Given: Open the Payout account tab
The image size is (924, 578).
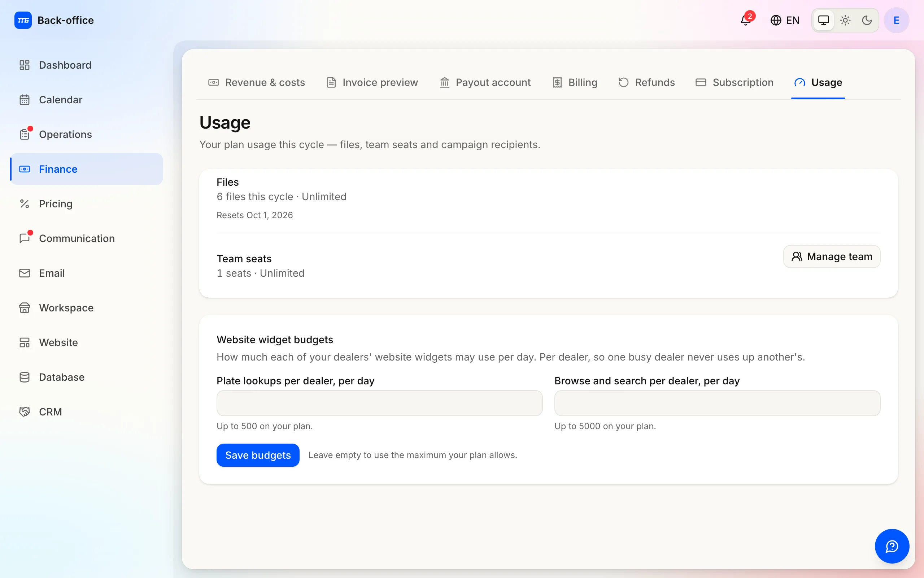Looking at the screenshot, I should pyautogui.click(x=485, y=83).
